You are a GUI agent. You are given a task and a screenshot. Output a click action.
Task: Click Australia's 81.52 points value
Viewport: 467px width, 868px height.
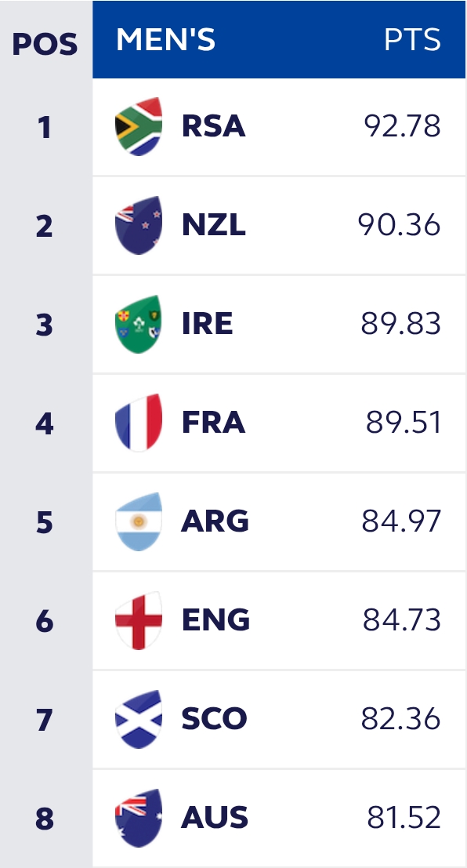click(x=404, y=818)
